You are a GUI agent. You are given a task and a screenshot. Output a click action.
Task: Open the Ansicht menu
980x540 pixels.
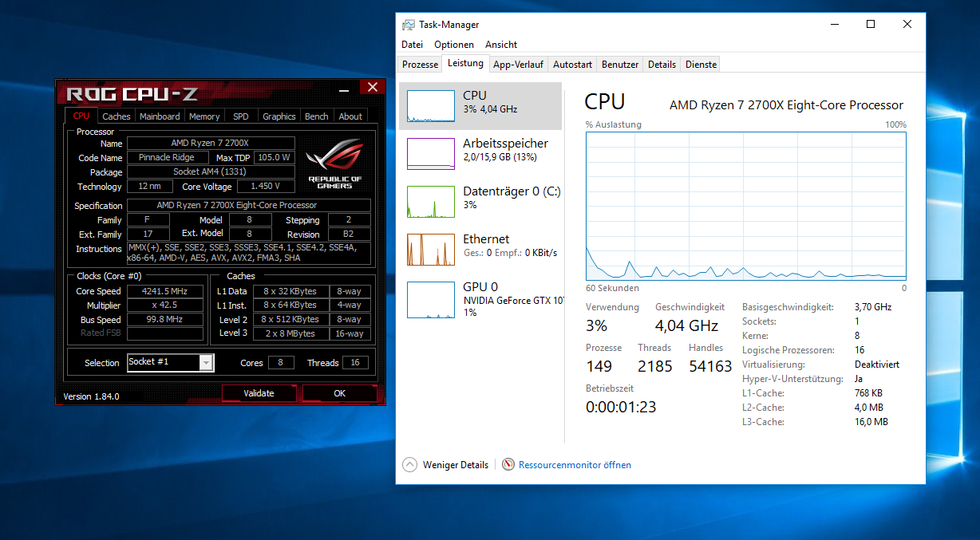501,45
